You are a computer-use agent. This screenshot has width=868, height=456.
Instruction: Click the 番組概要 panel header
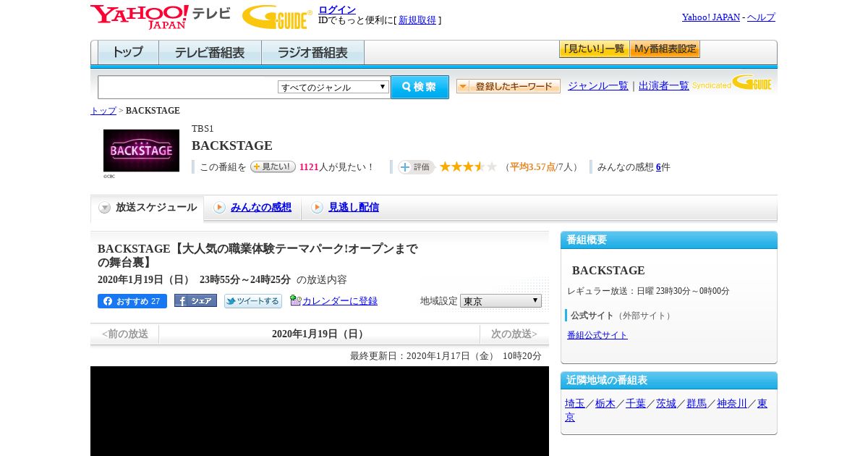[669, 240]
